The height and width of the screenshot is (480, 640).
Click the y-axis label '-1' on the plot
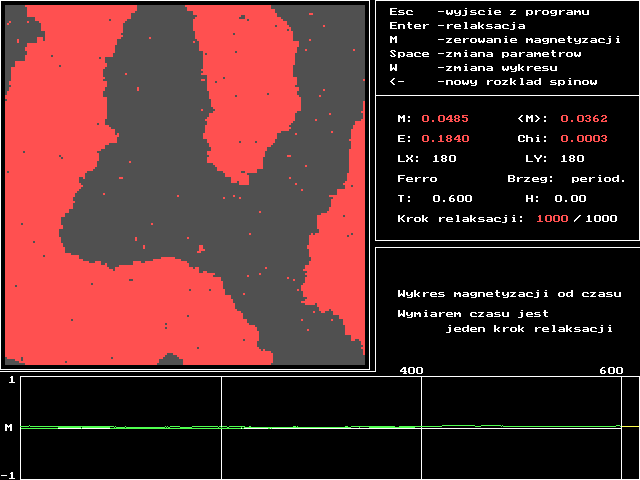point(8,476)
